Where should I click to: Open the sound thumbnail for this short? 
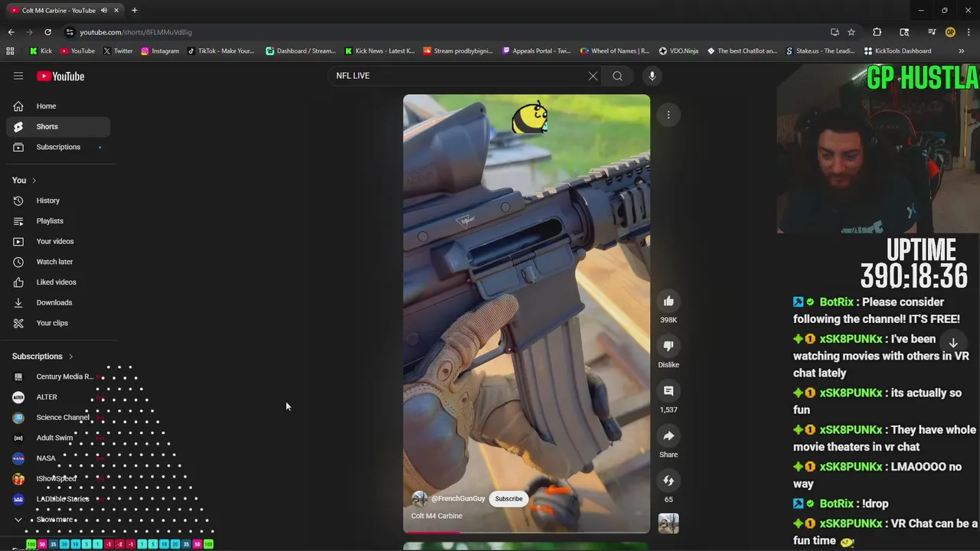[x=668, y=523]
